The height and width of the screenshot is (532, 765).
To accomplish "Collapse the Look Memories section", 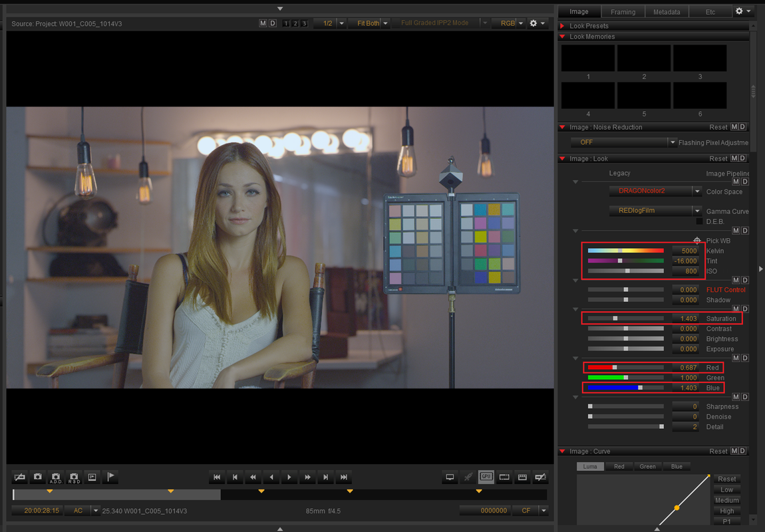I will [563, 37].
